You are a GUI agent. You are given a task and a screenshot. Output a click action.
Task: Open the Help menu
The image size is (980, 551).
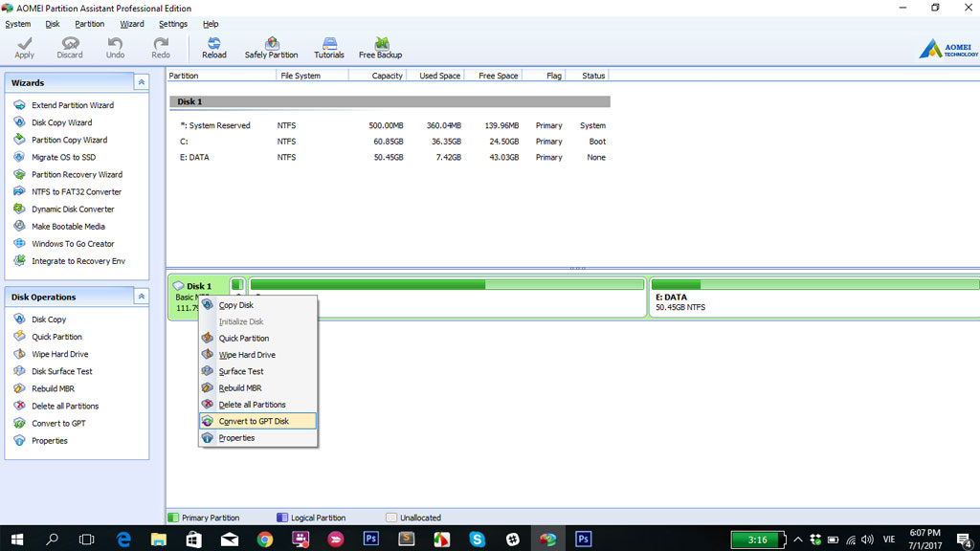click(x=211, y=24)
